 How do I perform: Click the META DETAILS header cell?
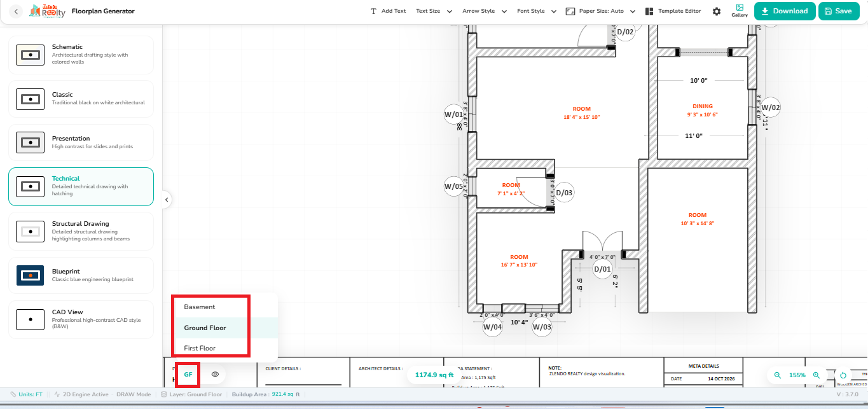click(x=703, y=366)
